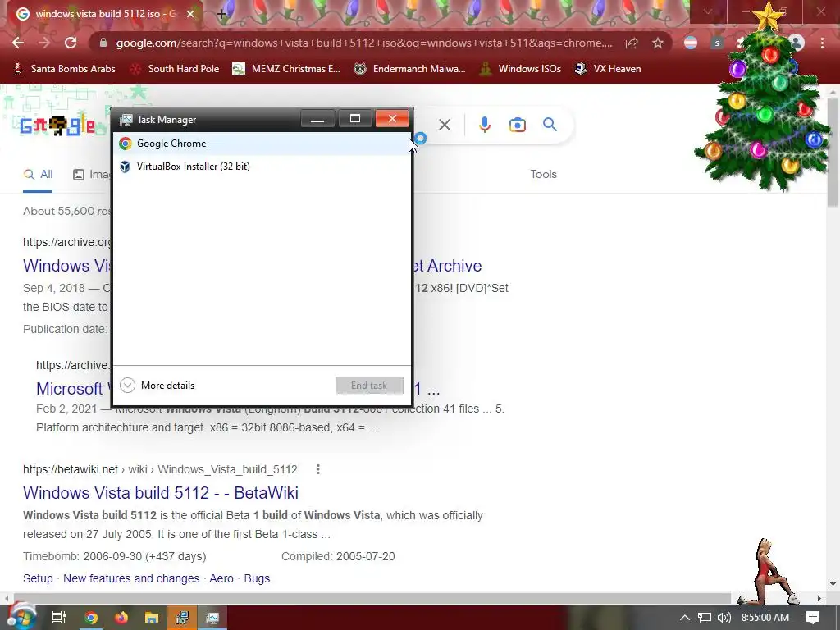Open Chrome tab search dropdown arrow
Image resolution: width=840 pixels, height=630 pixels.
tap(708, 11)
